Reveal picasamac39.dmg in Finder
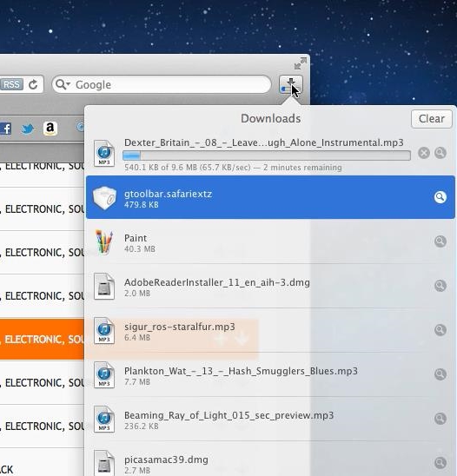Screen dimensions: 457x476 pos(440,463)
